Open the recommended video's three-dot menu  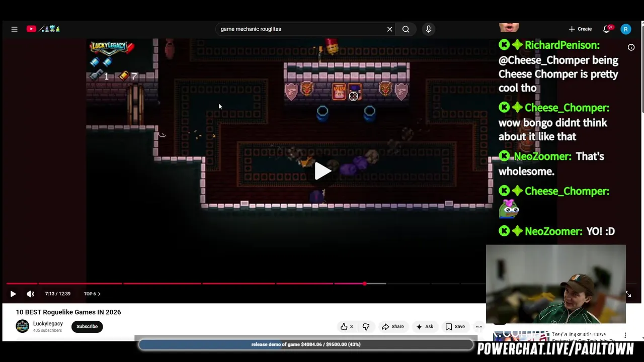point(625,335)
